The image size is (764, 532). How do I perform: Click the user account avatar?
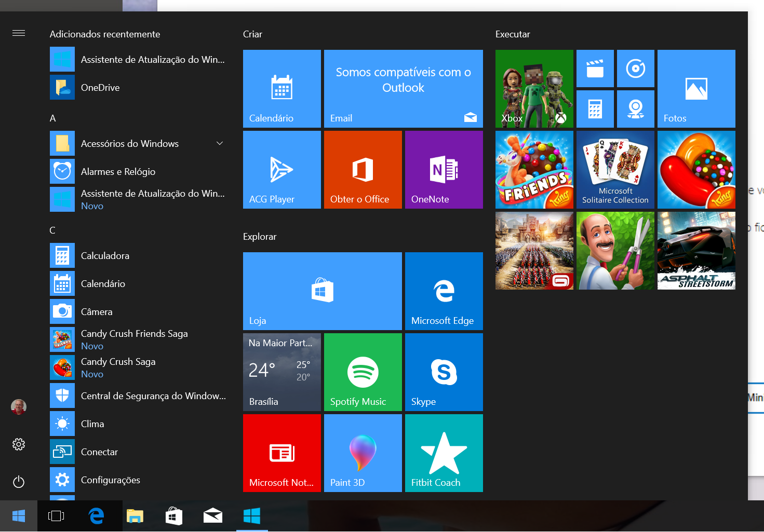coord(19,407)
